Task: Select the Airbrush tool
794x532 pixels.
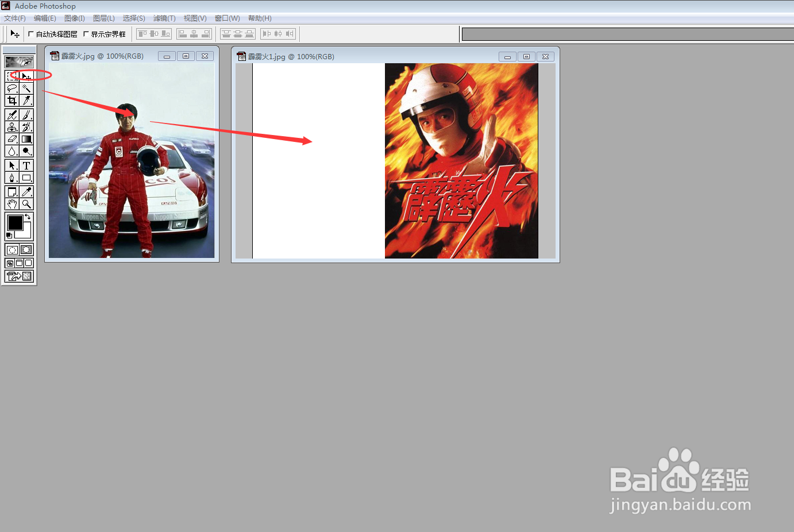Action: [12, 115]
